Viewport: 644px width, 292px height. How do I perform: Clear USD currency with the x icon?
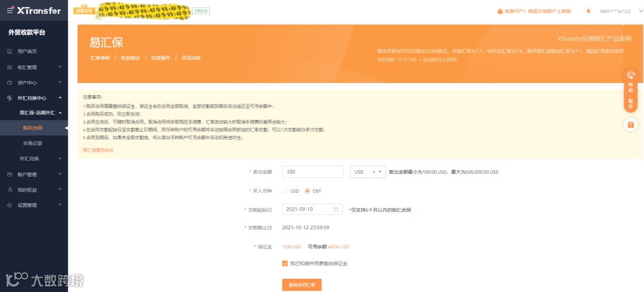[x=373, y=172]
